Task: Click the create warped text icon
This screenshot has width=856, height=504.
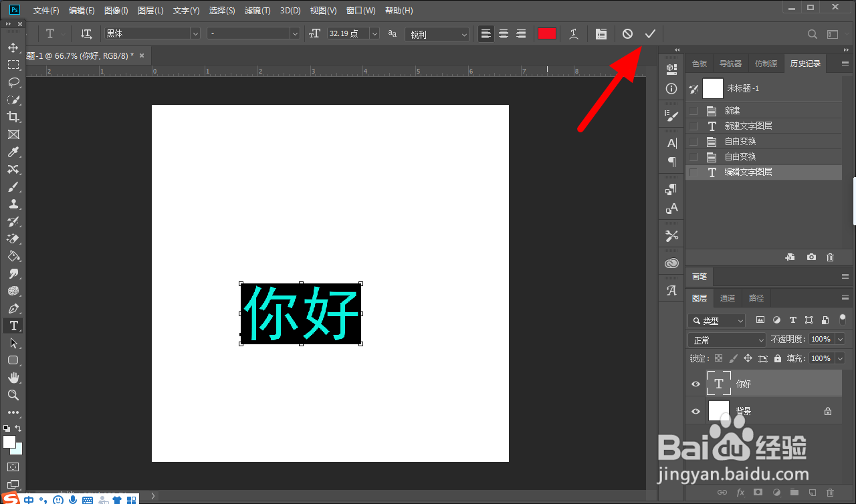Action: (573, 33)
